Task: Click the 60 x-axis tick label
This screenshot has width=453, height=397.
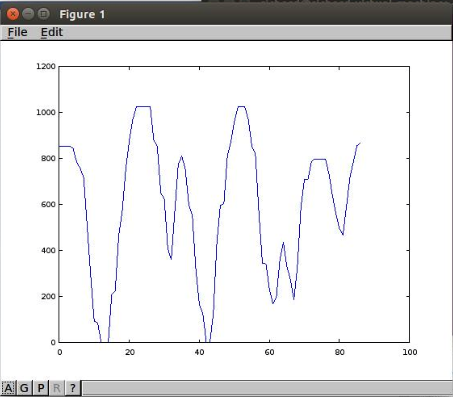Action: click(x=269, y=352)
